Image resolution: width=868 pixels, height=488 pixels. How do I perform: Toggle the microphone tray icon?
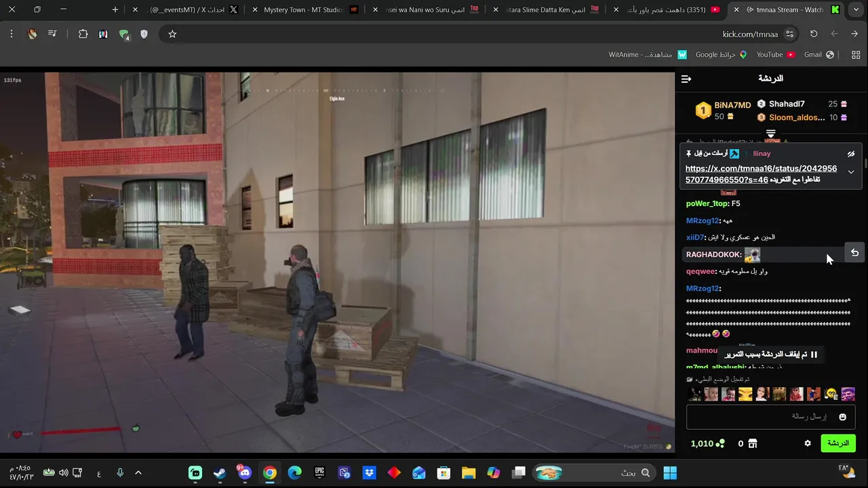[x=120, y=472]
